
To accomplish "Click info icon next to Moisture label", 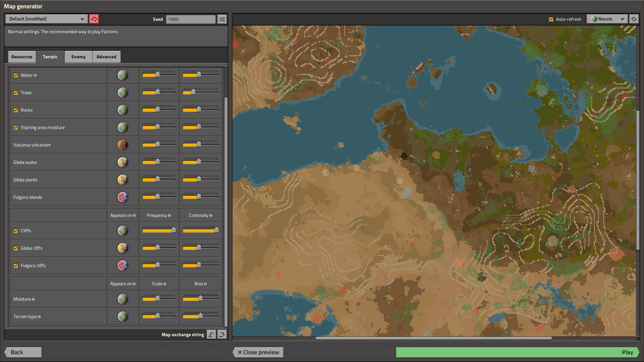I will click(33, 299).
